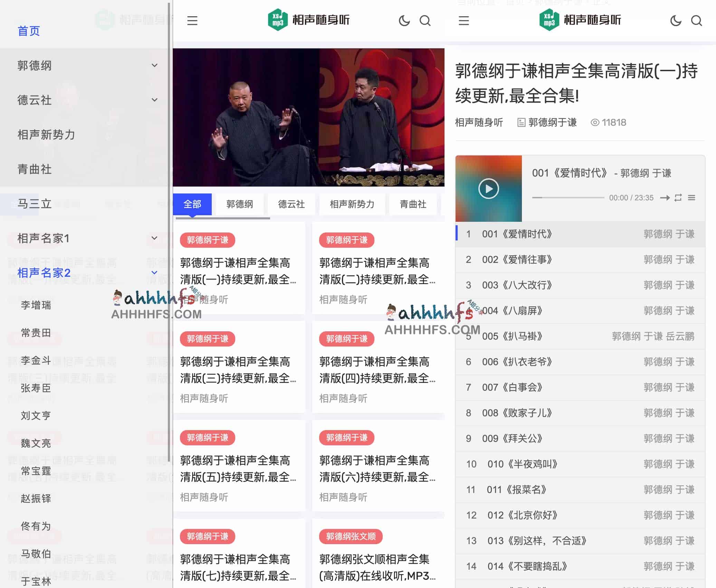The image size is (716, 588).
Task: Go to 首页 in the sidebar
Action: click(x=29, y=31)
